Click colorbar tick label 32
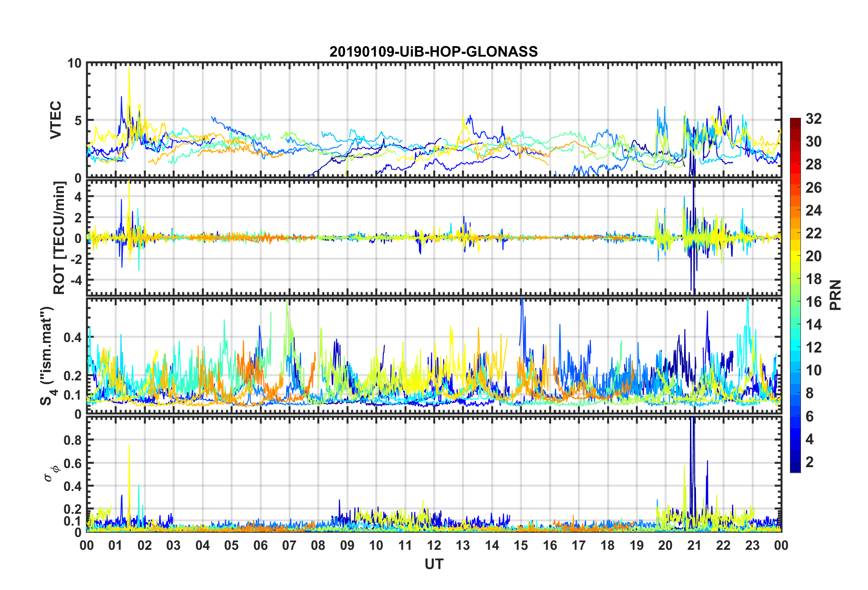The image size is (868, 590). [813, 119]
